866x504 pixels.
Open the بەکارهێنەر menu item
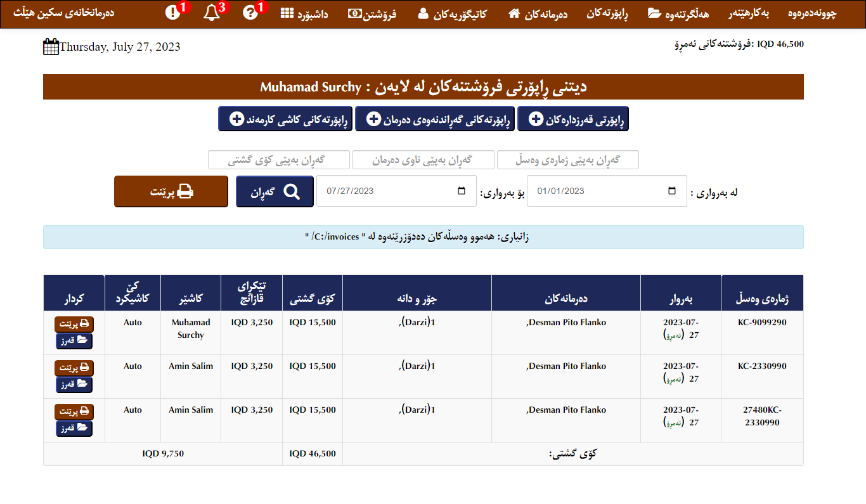point(747,13)
